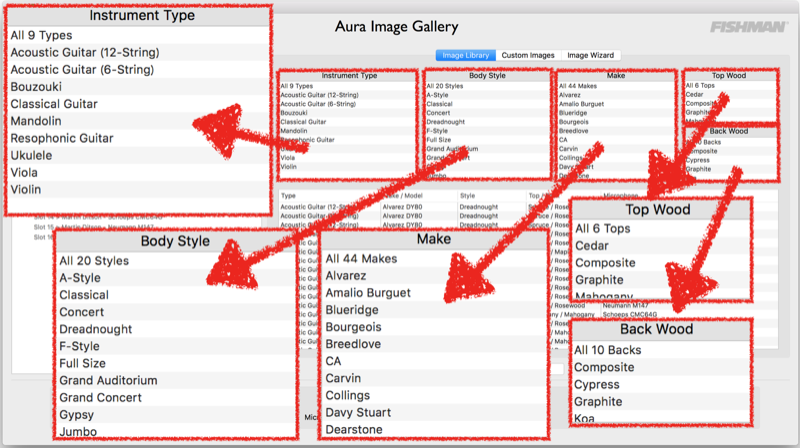Select Blueridge in the small Make list
This screenshot has width=800, height=448.
573,113
